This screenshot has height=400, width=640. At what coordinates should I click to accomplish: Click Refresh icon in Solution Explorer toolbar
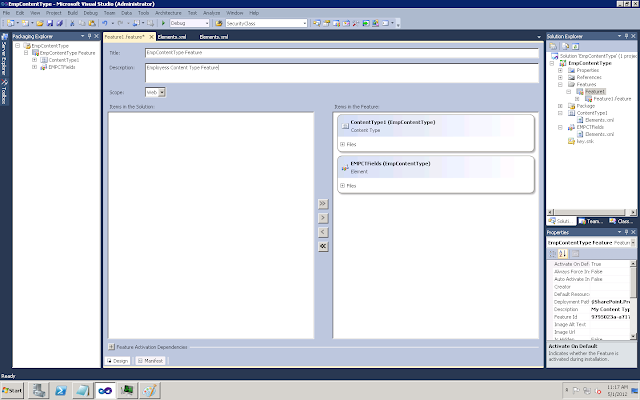(x=576, y=46)
